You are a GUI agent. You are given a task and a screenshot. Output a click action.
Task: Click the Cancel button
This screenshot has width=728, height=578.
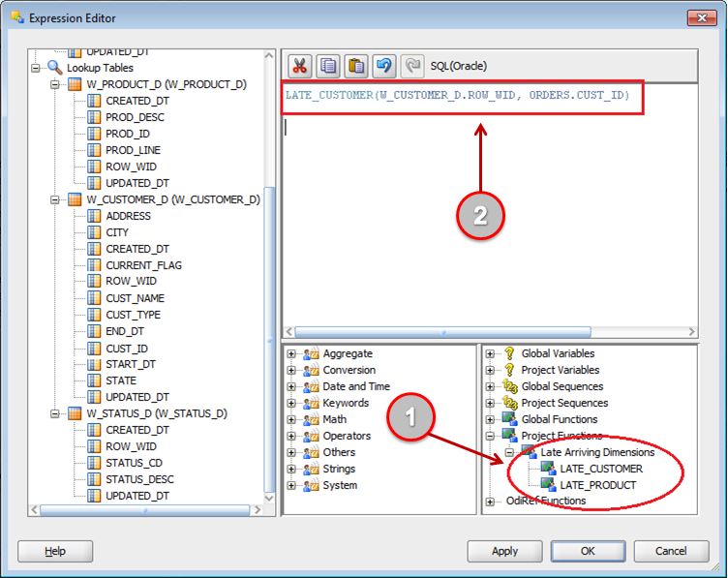[x=671, y=551]
